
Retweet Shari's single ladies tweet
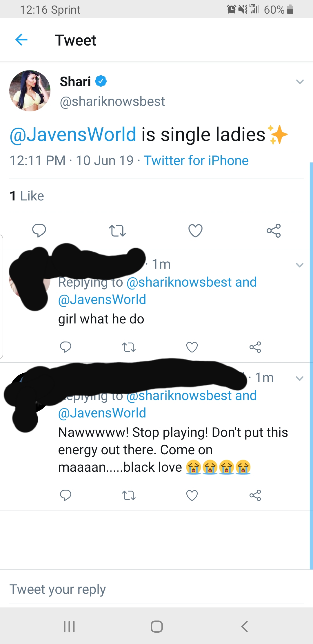tap(117, 231)
